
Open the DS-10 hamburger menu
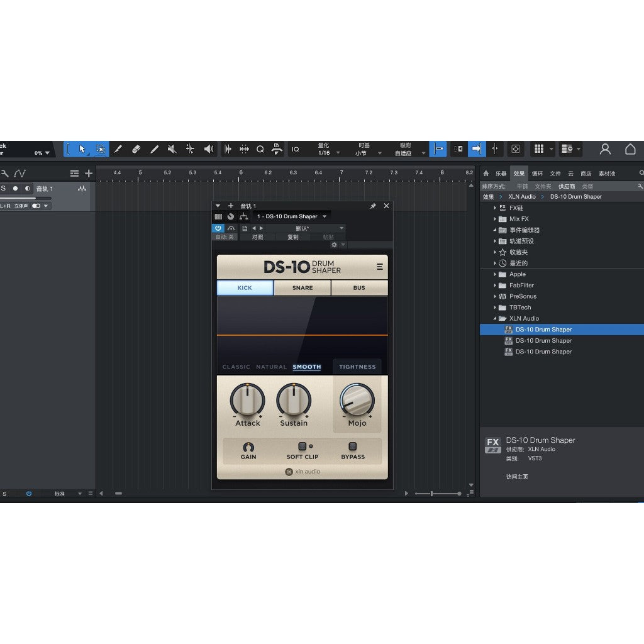(379, 266)
